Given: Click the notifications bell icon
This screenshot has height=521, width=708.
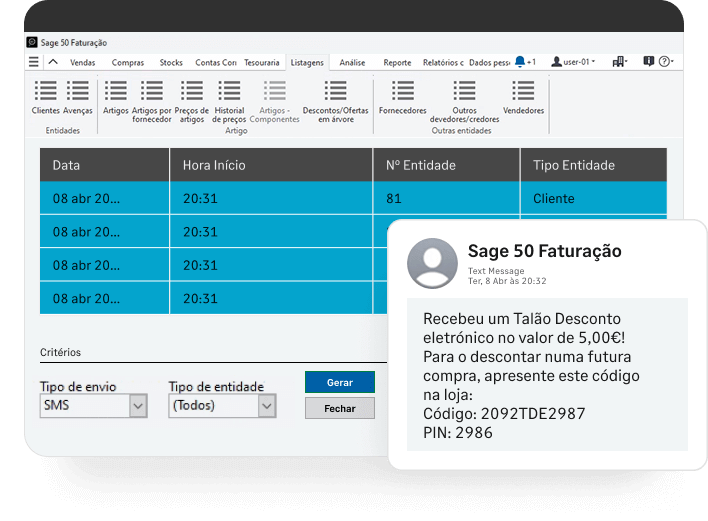Looking at the screenshot, I should click(520, 62).
